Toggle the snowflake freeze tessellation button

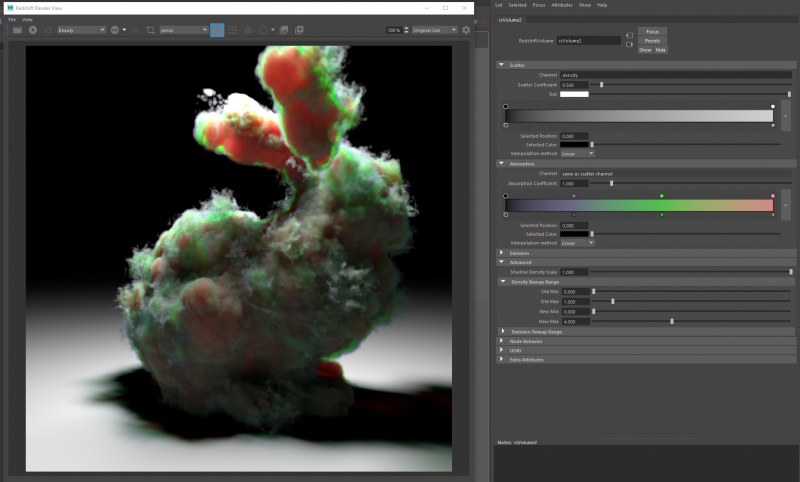248,30
